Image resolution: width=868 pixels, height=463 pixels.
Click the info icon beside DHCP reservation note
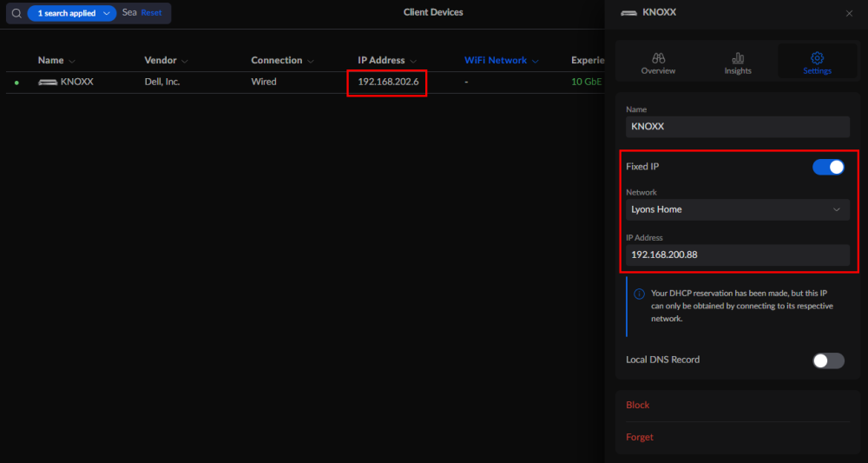click(640, 294)
